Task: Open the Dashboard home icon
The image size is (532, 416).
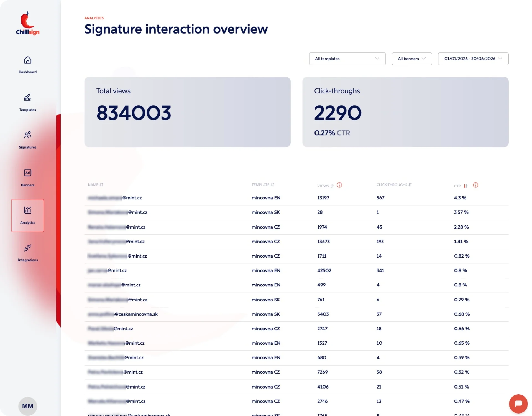Action: coord(27,60)
